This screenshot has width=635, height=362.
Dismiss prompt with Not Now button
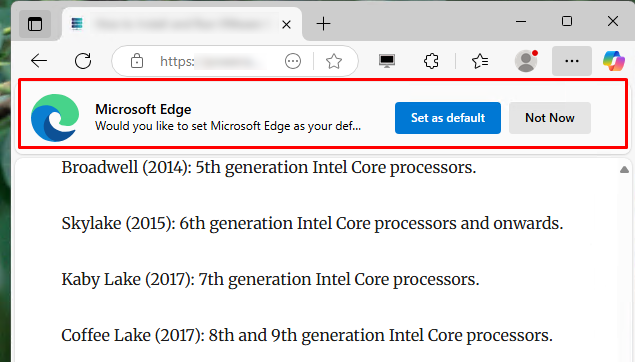click(x=550, y=118)
